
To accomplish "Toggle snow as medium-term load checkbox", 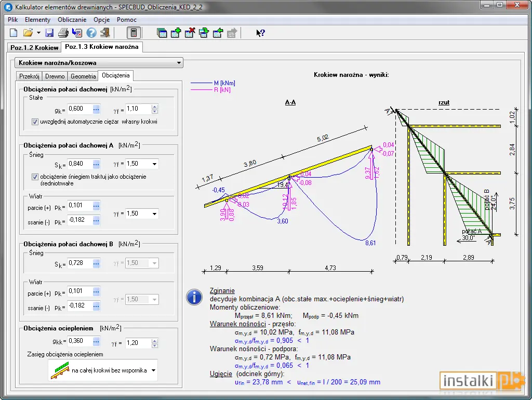I will pyautogui.click(x=35, y=177).
